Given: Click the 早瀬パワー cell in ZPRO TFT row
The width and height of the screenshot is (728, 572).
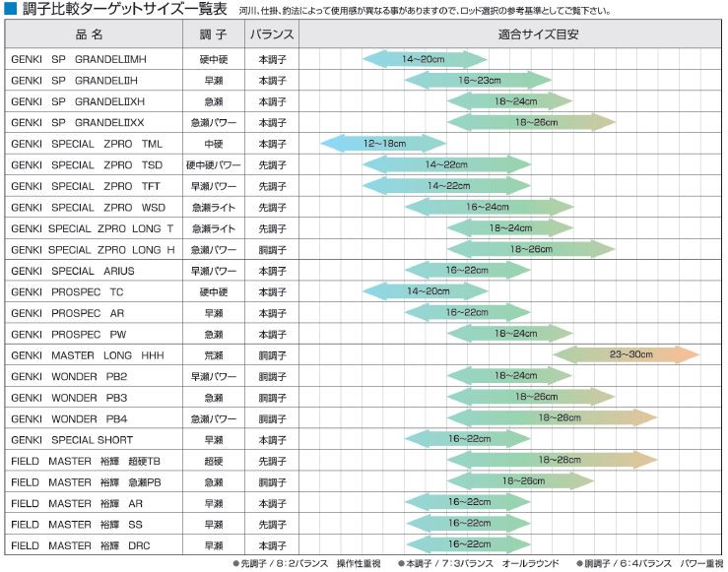Looking at the screenshot, I should coord(214,186).
